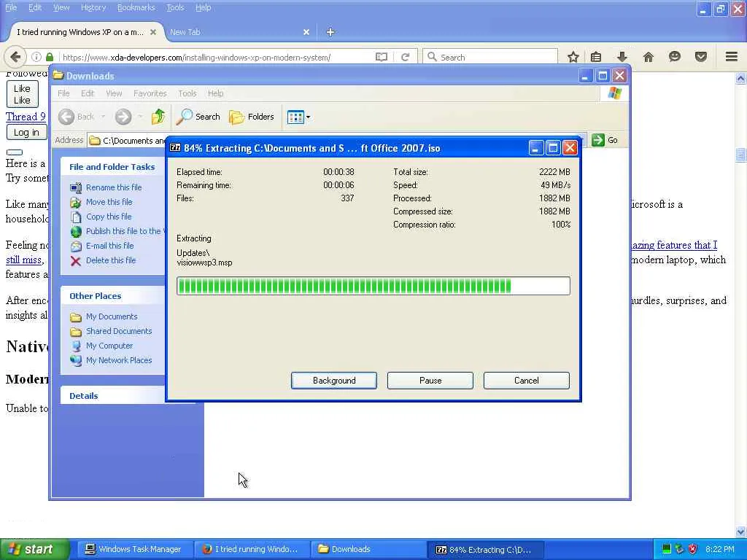Bookmark this page with star icon

click(x=573, y=57)
